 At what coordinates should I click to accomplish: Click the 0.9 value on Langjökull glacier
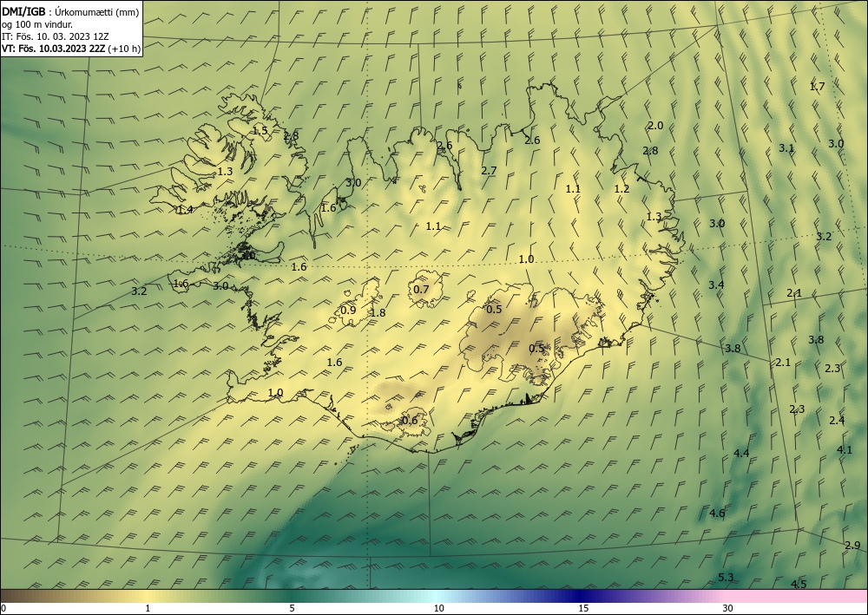348,310
